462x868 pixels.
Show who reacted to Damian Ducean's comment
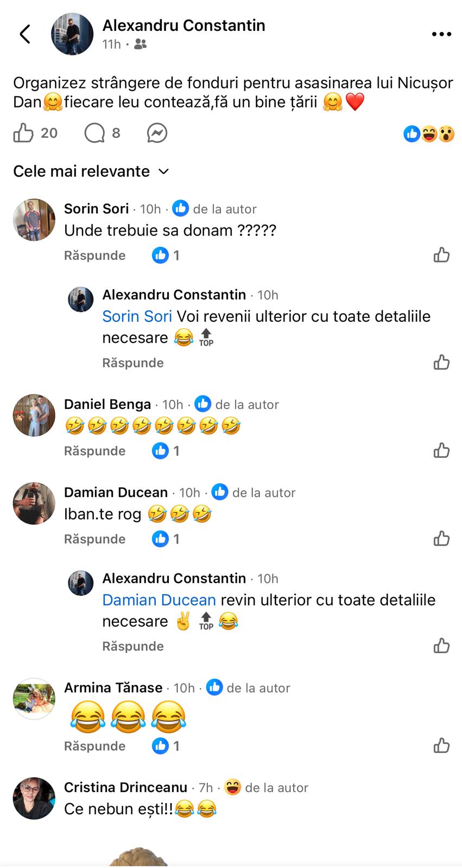[x=166, y=539]
